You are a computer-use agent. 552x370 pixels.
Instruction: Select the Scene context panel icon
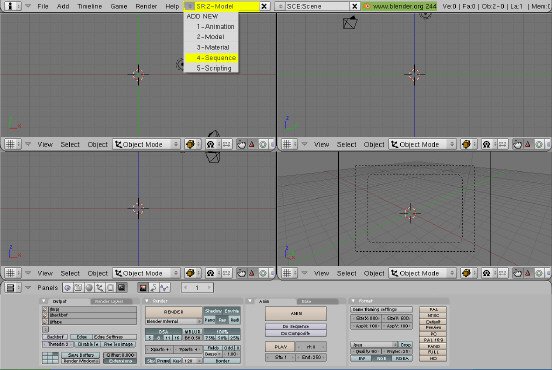(121, 288)
